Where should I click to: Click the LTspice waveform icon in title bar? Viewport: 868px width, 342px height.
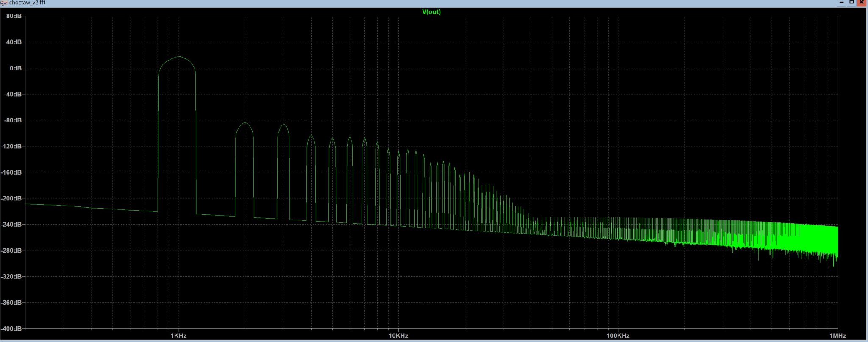[x=4, y=3]
